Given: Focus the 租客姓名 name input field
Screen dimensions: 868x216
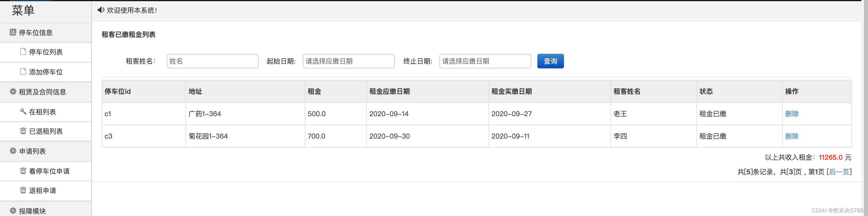Looking at the screenshot, I should (213, 61).
